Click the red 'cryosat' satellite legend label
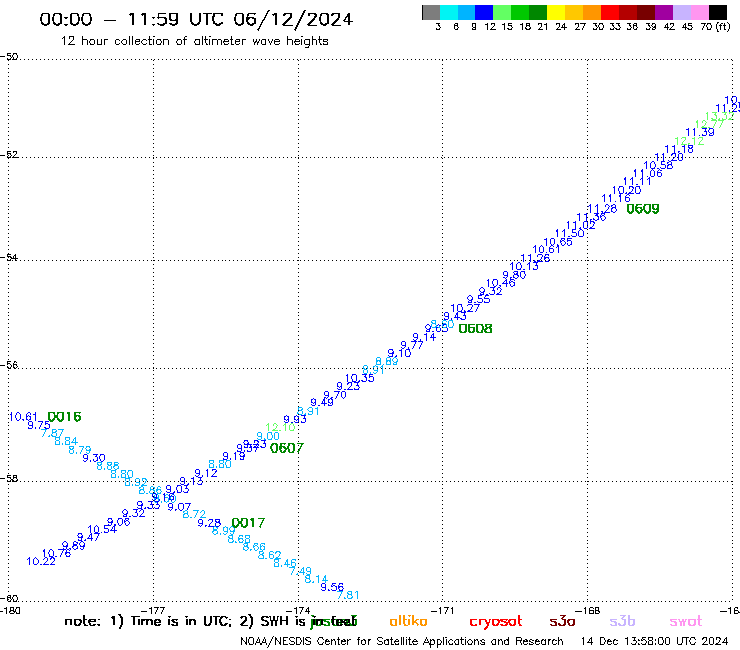 tap(496, 622)
